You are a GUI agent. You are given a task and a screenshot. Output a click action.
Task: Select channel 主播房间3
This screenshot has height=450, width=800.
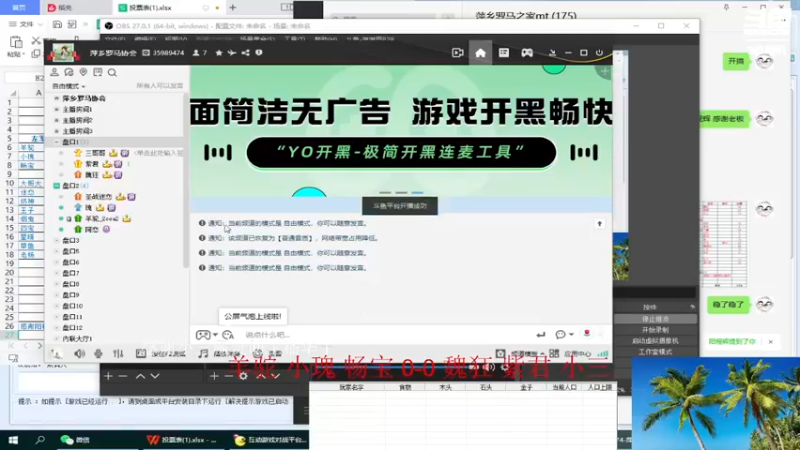[x=77, y=131]
